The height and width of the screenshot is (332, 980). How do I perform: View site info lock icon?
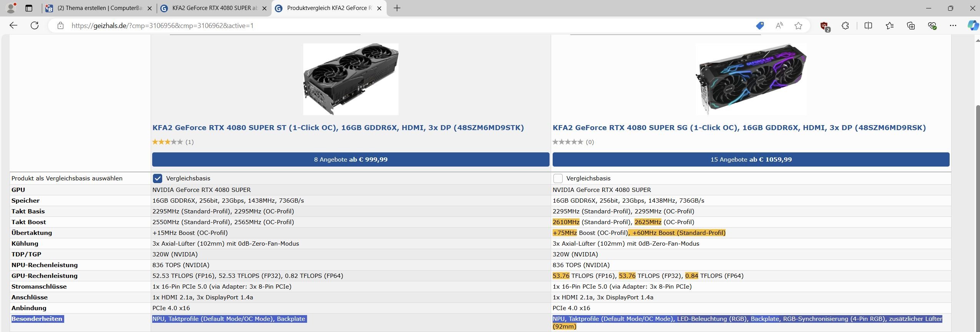(x=60, y=26)
